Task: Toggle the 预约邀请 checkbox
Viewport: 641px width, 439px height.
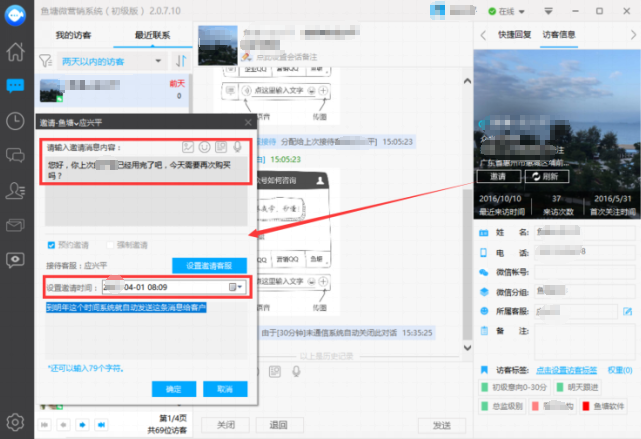Action: click(x=52, y=245)
